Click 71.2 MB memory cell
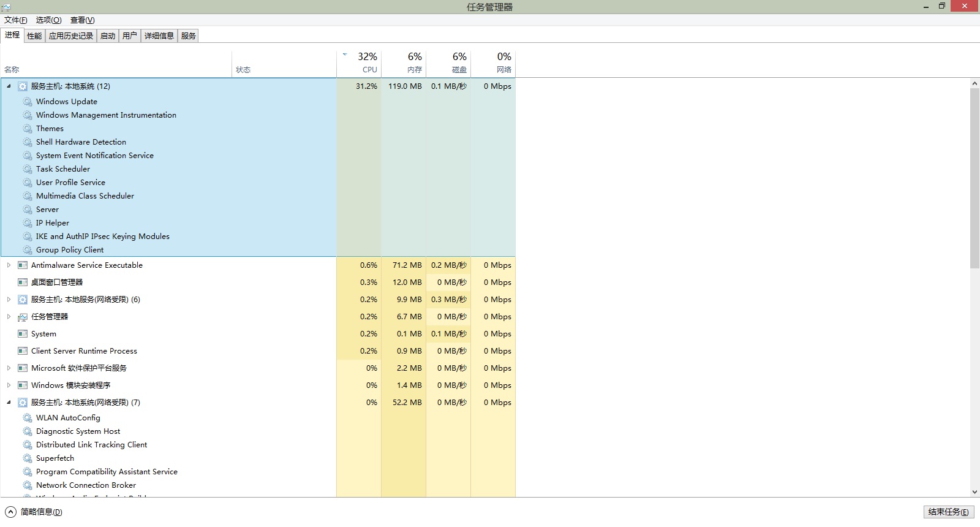980x527 pixels. (x=407, y=265)
